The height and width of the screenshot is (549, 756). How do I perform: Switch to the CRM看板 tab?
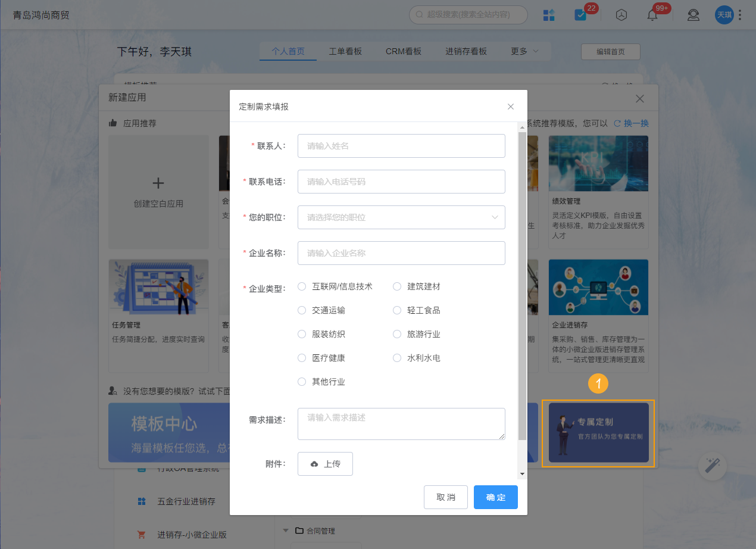click(404, 51)
